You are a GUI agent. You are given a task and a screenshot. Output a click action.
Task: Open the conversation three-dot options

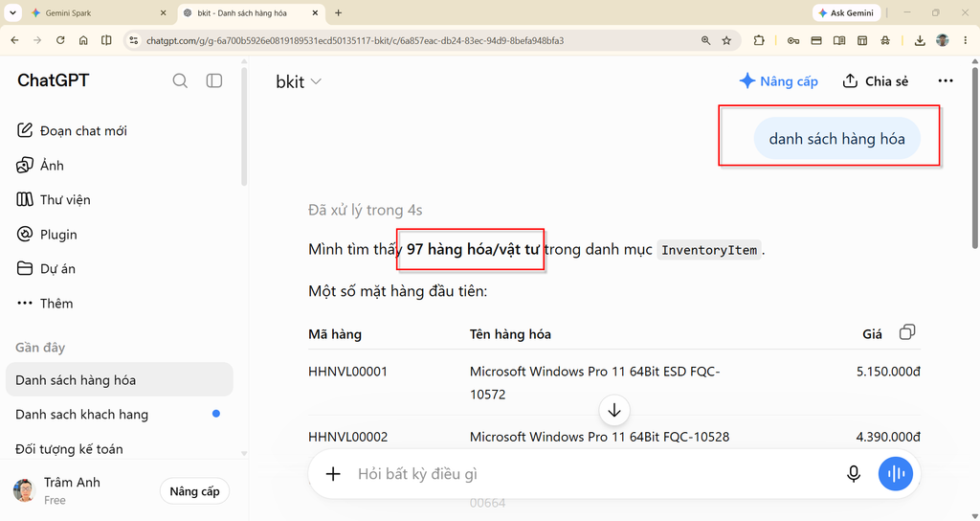tap(946, 80)
